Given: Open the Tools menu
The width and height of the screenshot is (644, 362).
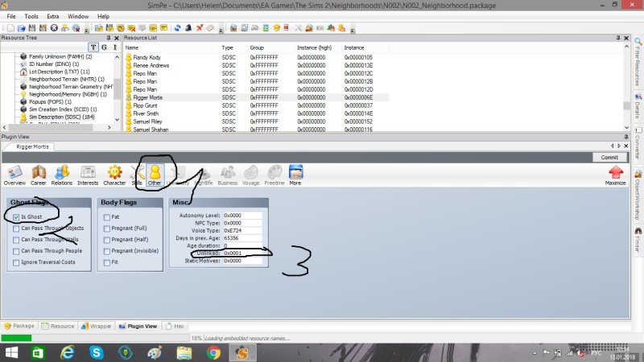Looking at the screenshot, I should 31,16.
